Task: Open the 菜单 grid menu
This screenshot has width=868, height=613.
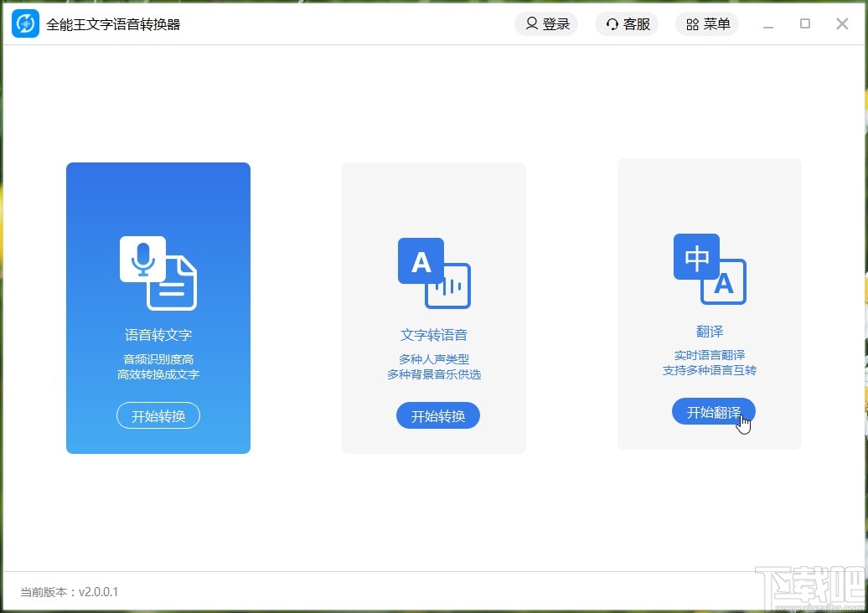Action: coord(706,23)
